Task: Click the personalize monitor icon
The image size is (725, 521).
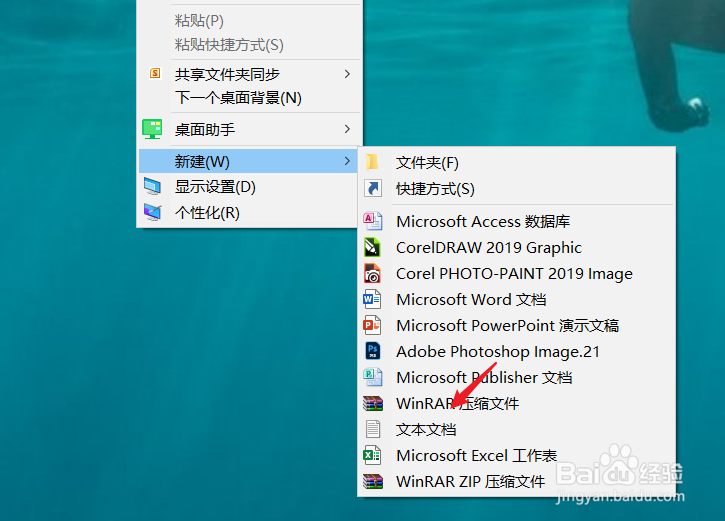Action: 152,212
